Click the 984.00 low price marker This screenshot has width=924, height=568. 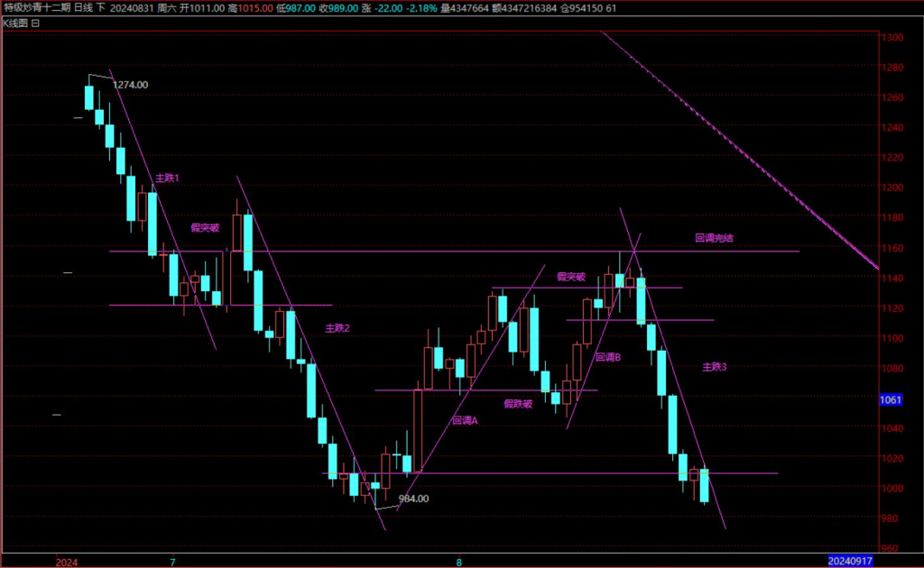coord(413,499)
